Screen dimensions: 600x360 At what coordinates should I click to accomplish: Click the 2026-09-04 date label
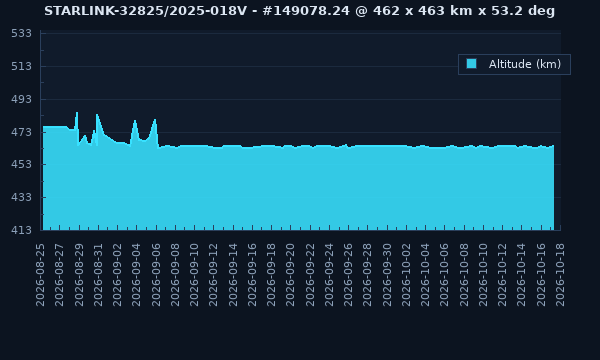137,275
